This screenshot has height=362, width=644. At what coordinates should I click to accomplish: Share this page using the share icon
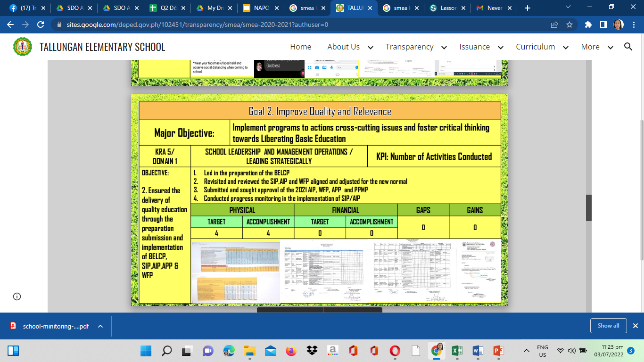(x=554, y=25)
